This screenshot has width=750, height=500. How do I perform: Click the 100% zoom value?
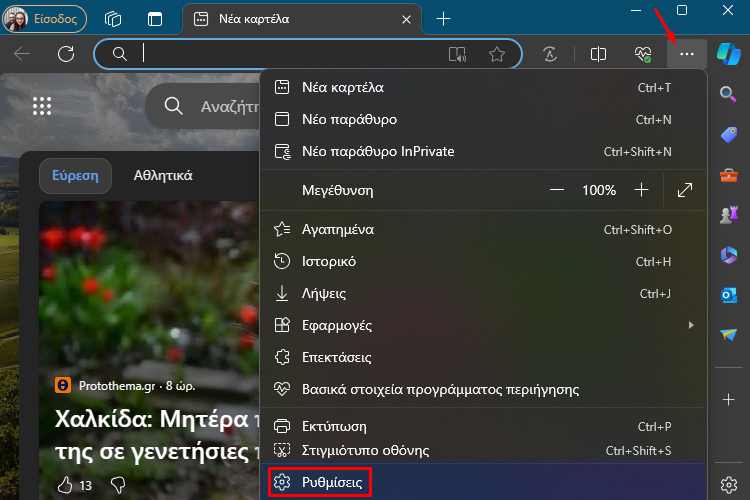(x=599, y=190)
